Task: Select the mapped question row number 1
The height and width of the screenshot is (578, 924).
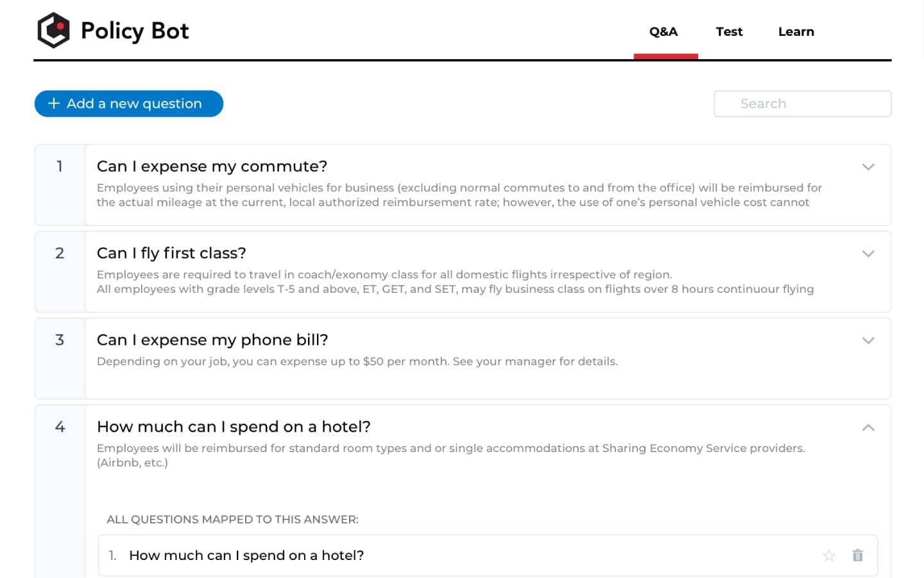Action: (246, 556)
